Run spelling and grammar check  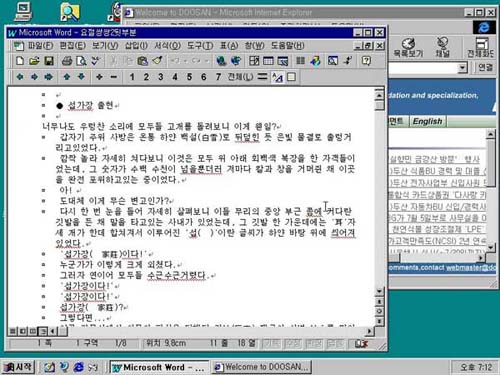(95, 61)
